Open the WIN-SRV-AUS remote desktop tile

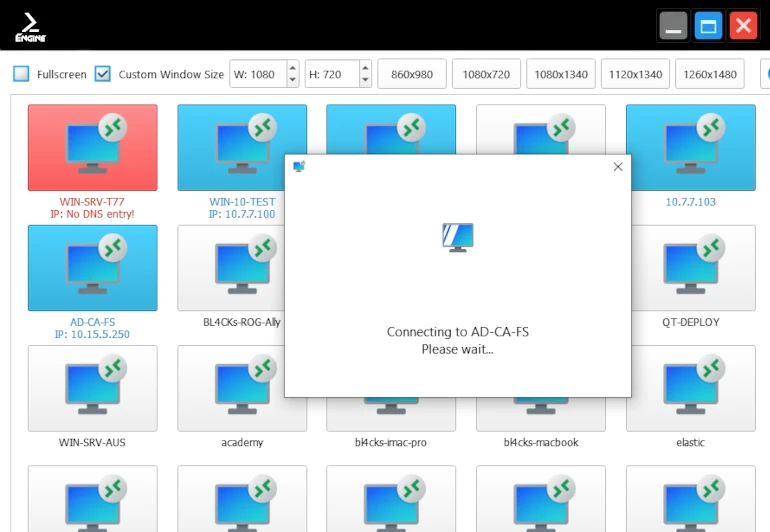pyautogui.click(x=92, y=388)
